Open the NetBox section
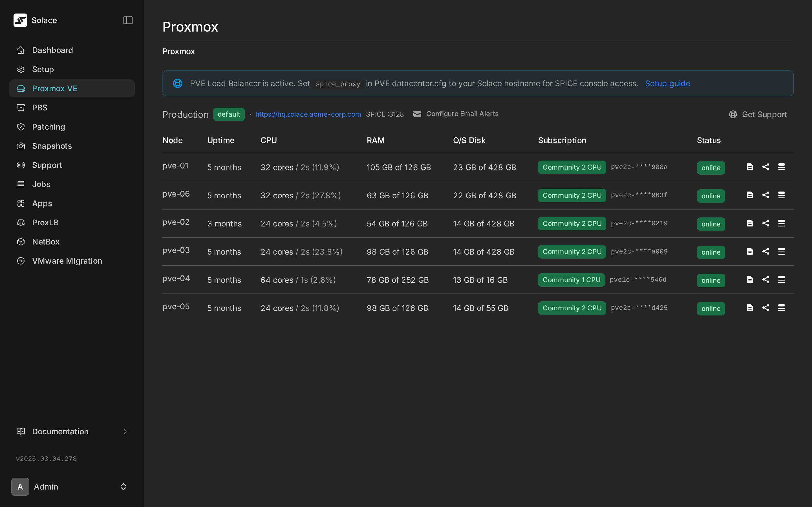The height and width of the screenshot is (507, 812). pos(46,241)
